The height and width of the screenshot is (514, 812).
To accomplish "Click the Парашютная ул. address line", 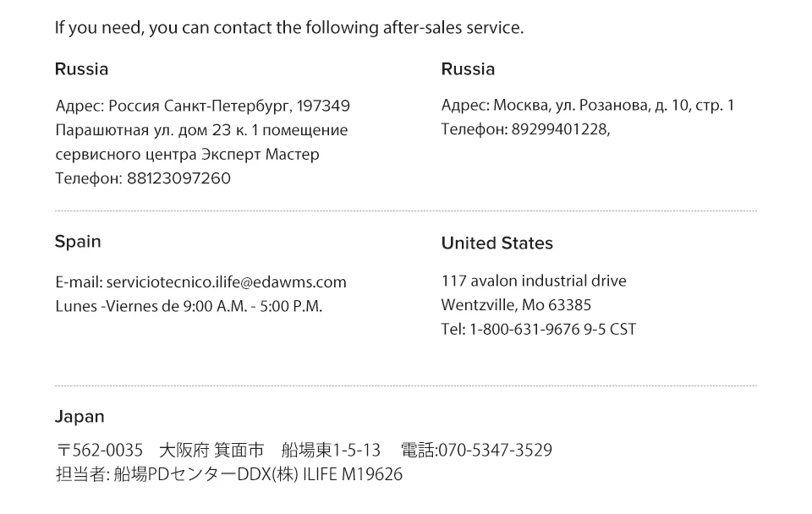I will (201, 130).
